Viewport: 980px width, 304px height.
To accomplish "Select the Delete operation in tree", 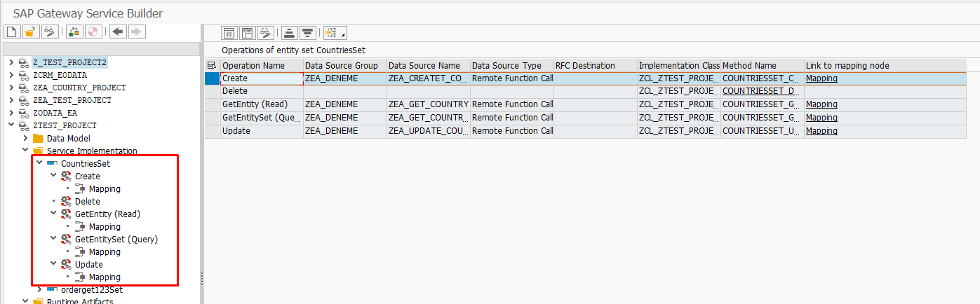I will coord(87,201).
